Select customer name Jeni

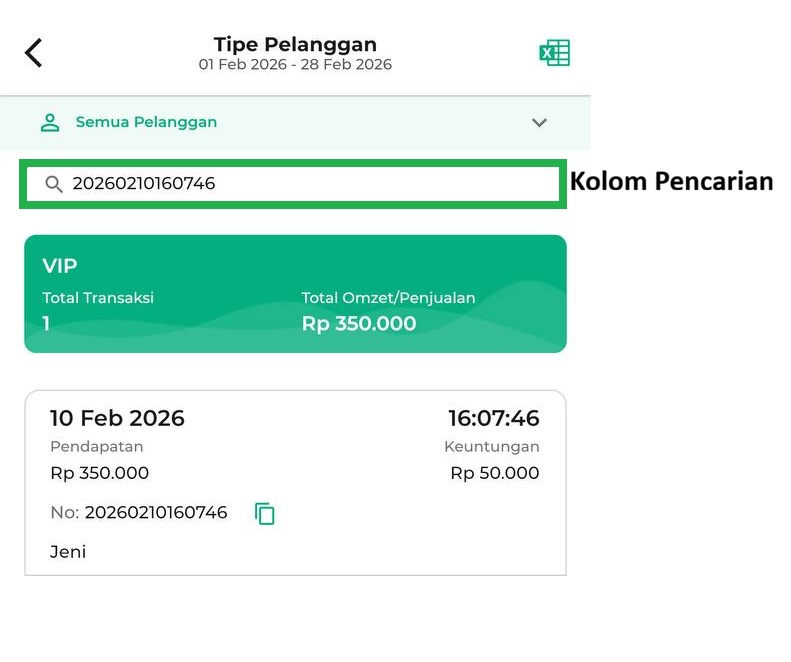click(68, 552)
